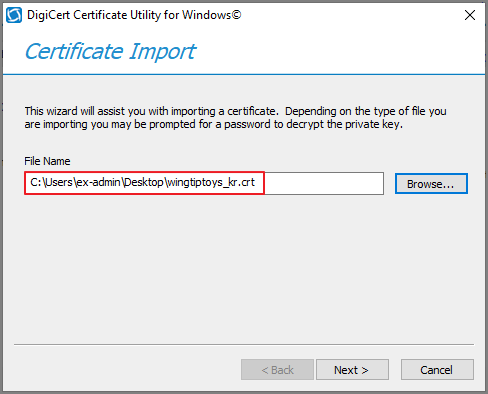Click the blank area inside File Name field
488x394 pixels.
(x=323, y=183)
